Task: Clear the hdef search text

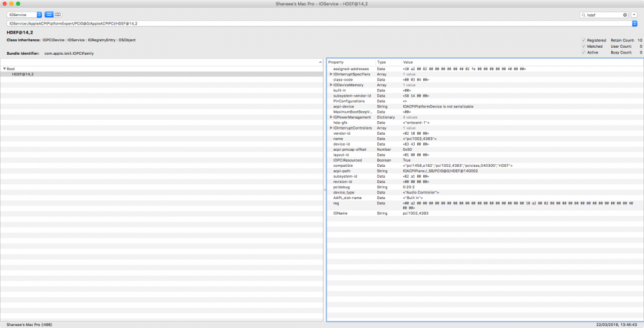Action: [625, 15]
